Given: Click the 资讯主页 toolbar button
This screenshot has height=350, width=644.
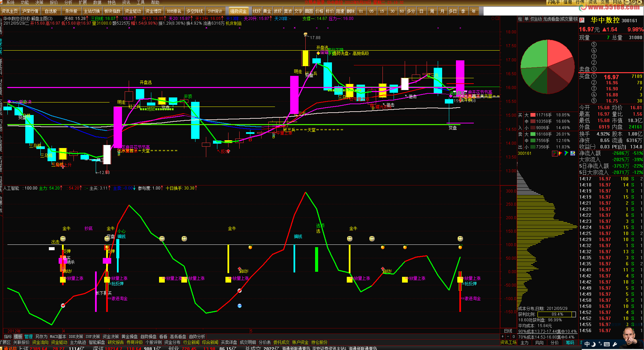Looking at the screenshot, I should pyautogui.click(x=10, y=11).
